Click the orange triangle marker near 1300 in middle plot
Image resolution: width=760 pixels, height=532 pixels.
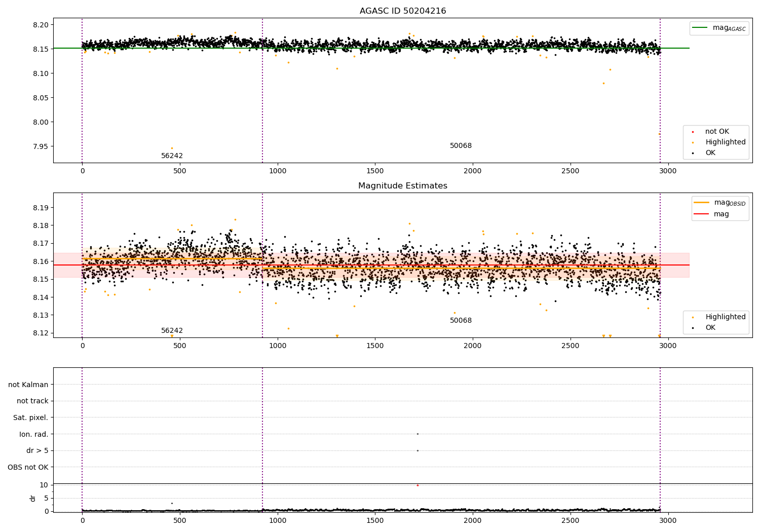(337, 336)
